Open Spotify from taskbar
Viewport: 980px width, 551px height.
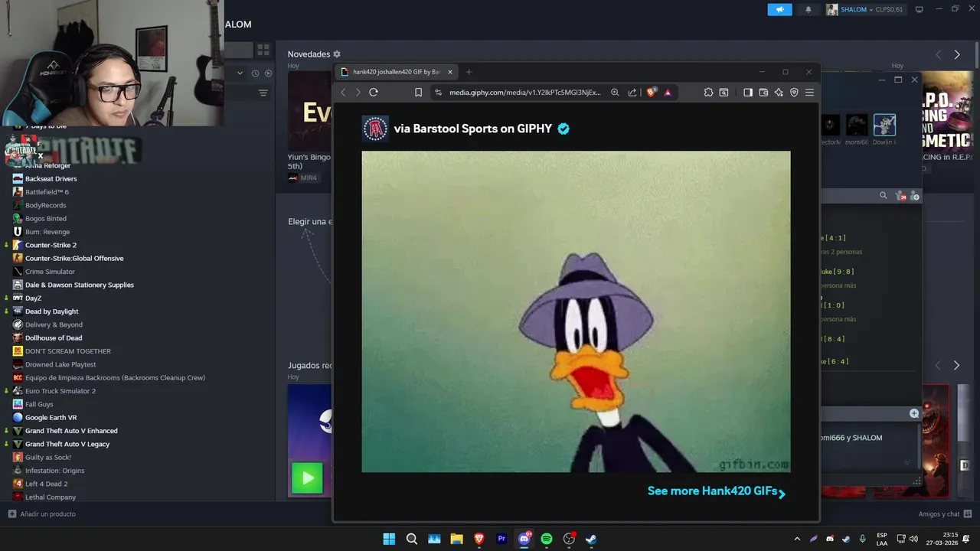coord(547,539)
